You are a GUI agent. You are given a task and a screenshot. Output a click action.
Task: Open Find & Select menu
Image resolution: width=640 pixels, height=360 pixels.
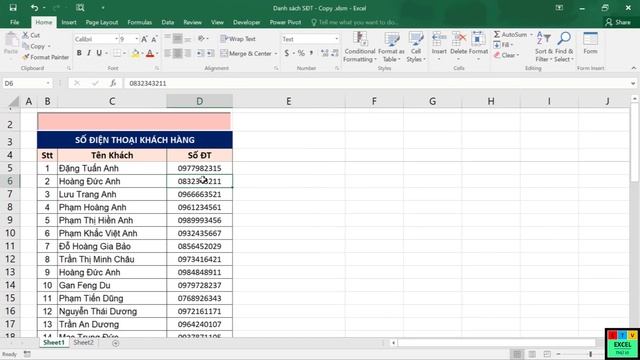564,47
